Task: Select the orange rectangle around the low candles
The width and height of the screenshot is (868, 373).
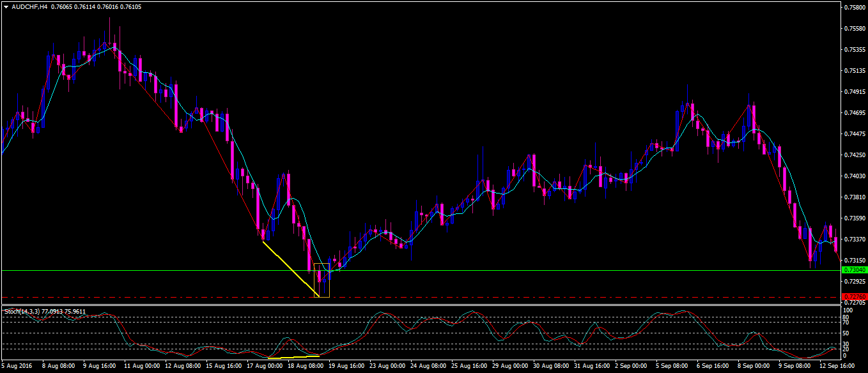Action: point(329,281)
